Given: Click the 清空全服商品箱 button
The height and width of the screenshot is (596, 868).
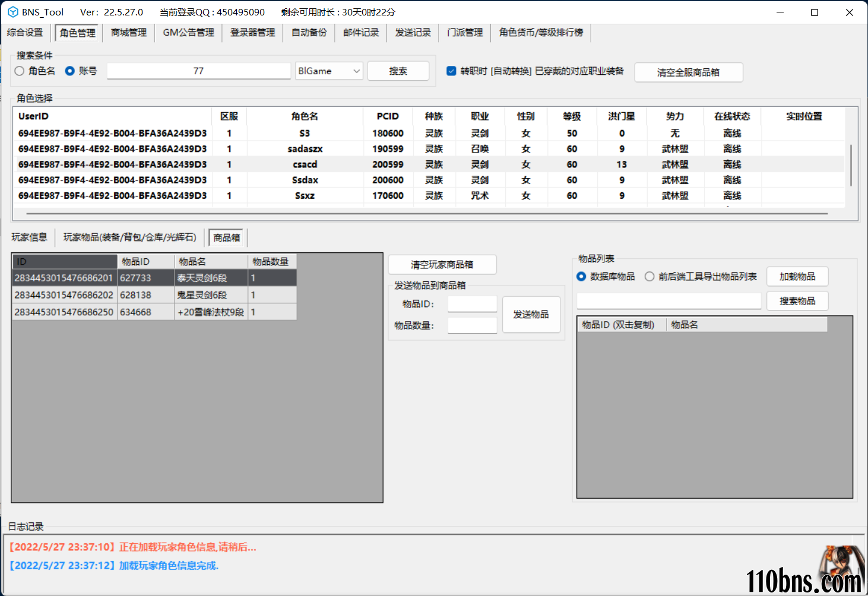Looking at the screenshot, I should coord(689,72).
